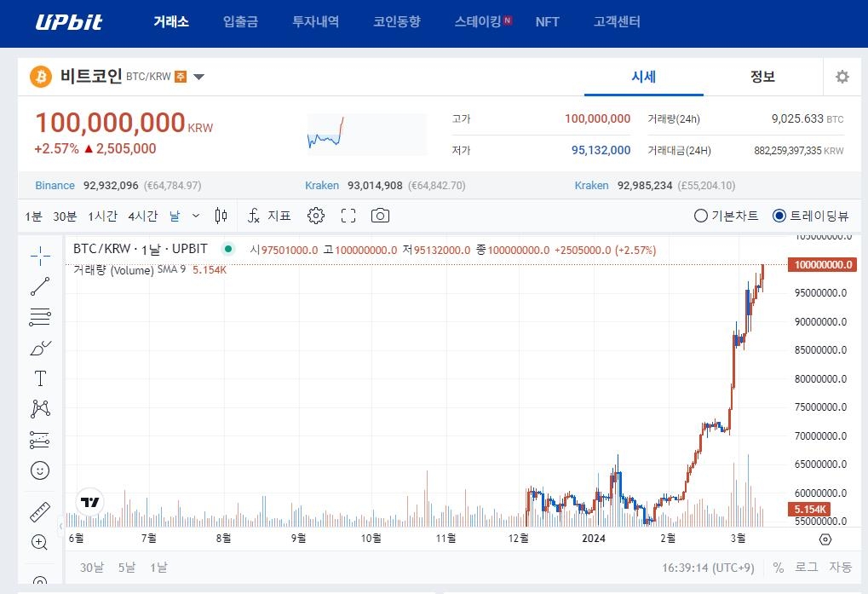Open the emoji sticker tool
This screenshot has height=594, width=868.
pyautogui.click(x=40, y=470)
